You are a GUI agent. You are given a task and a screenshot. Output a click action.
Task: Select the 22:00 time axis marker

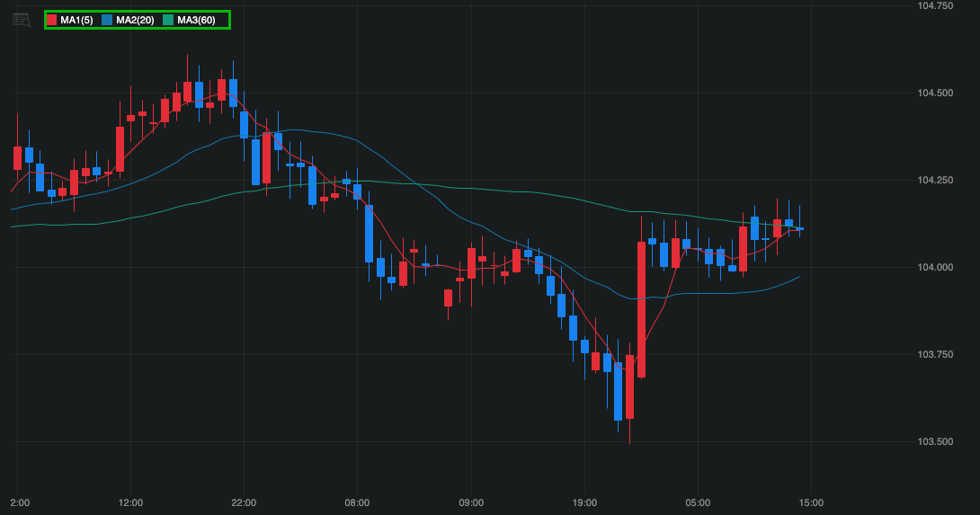click(x=244, y=502)
